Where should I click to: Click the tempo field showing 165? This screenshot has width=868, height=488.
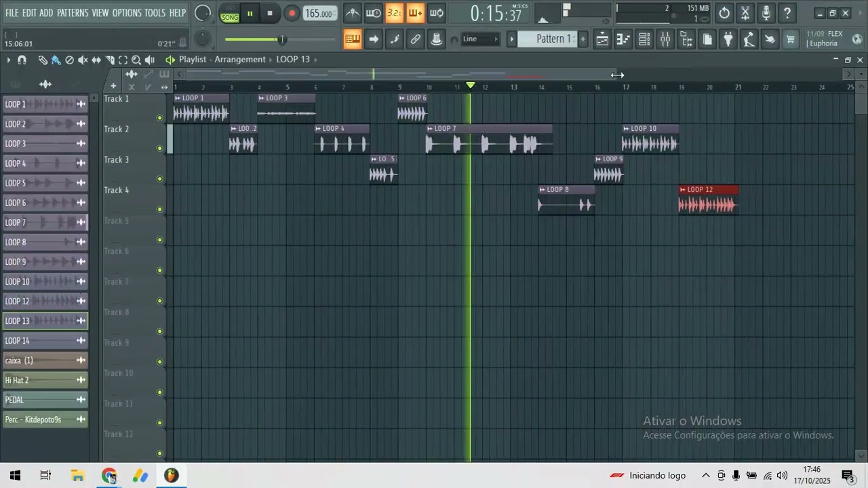pos(319,14)
